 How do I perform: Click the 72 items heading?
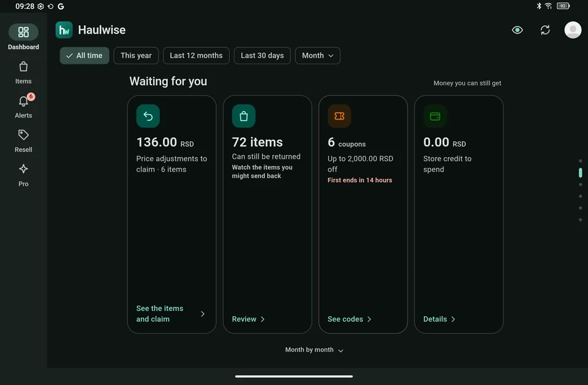coord(257,142)
